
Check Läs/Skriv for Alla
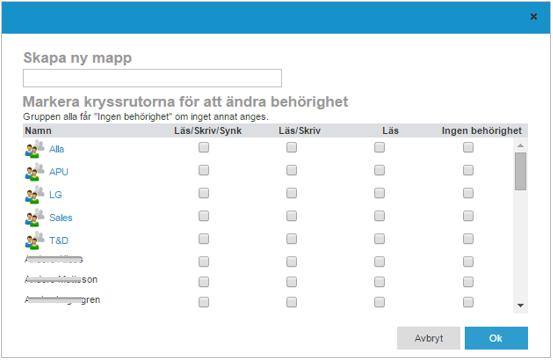(291, 147)
